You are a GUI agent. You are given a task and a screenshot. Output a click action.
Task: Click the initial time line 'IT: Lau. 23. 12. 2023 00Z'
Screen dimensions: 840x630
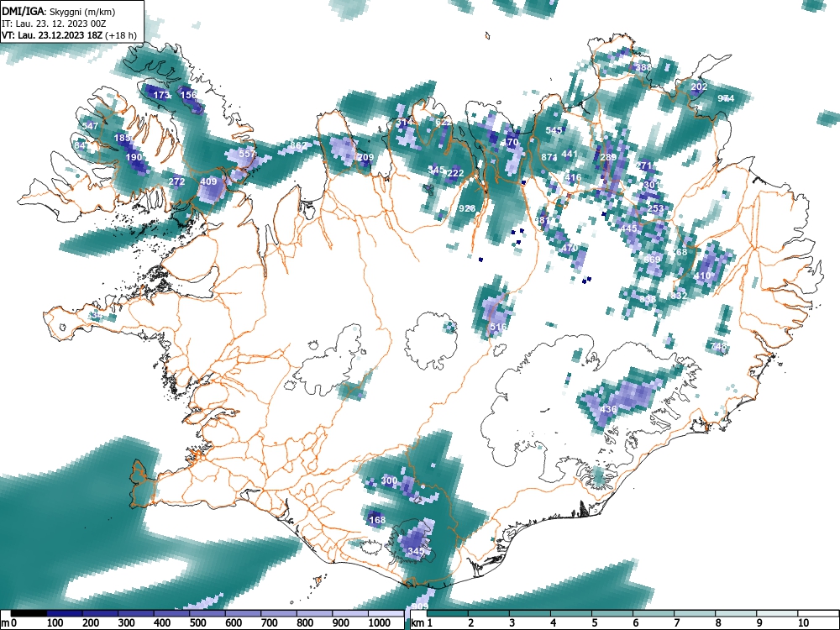[54, 24]
